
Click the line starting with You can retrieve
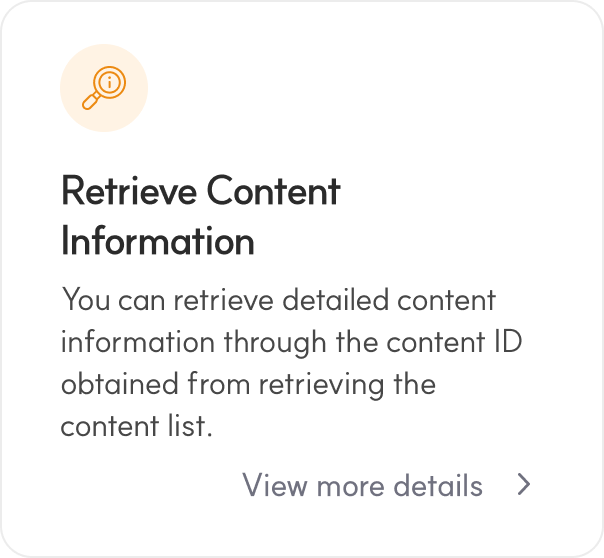point(278,299)
